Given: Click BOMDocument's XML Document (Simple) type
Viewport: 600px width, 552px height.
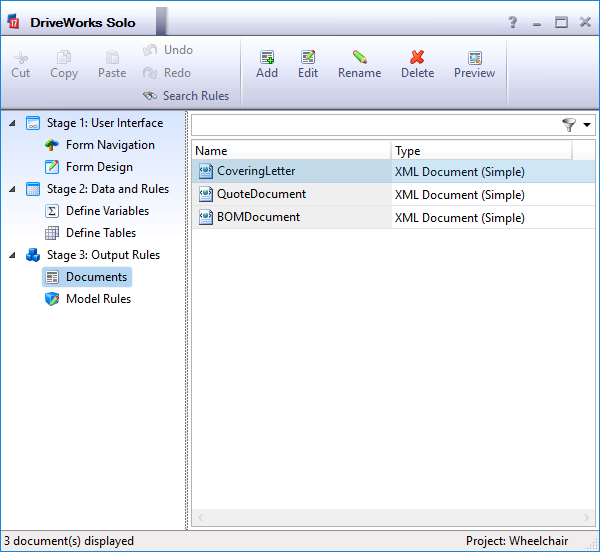Looking at the screenshot, I should [x=460, y=218].
